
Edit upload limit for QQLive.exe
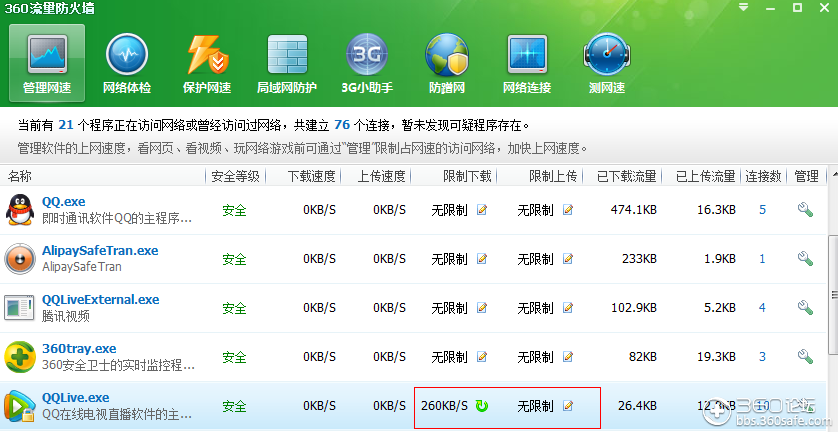pyautogui.click(x=568, y=406)
